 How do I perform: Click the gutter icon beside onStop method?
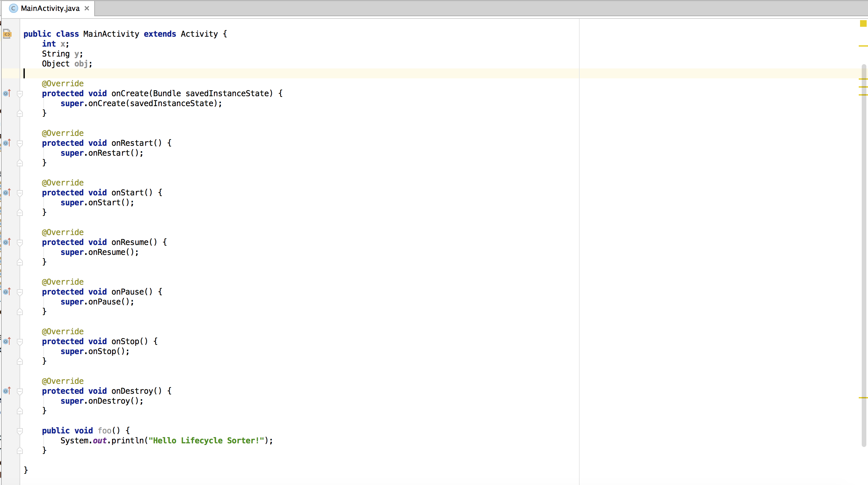coord(7,341)
